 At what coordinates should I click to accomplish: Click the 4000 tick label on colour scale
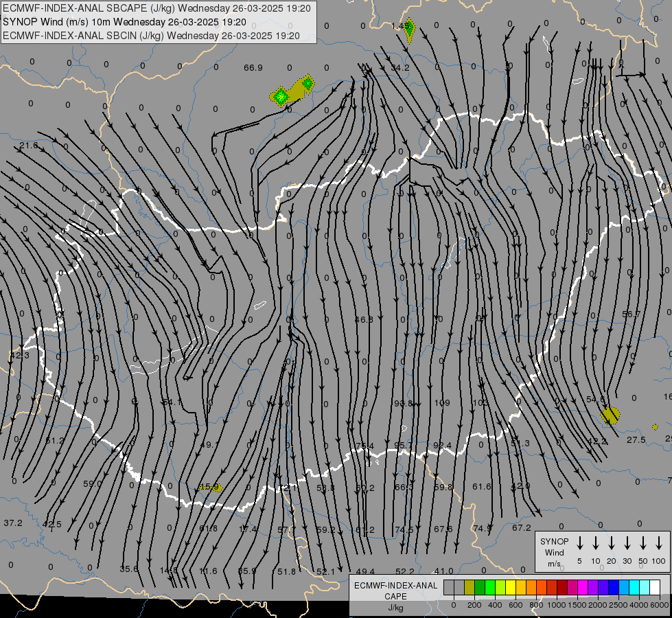tap(639, 605)
